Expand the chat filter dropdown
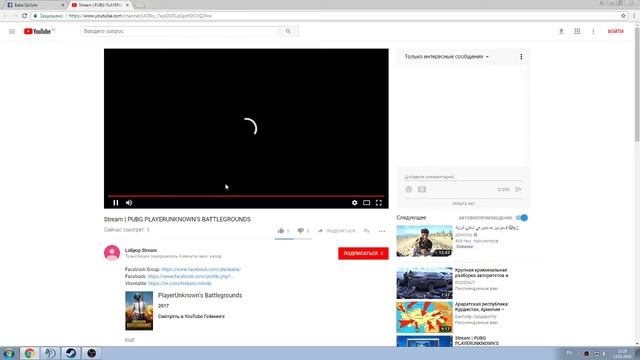The image size is (640, 360). [x=447, y=57]
